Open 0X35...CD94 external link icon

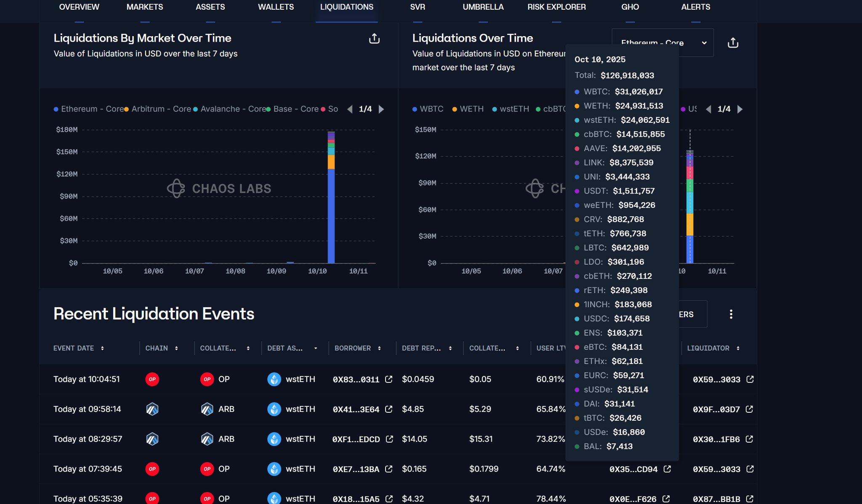pos(667,469)
